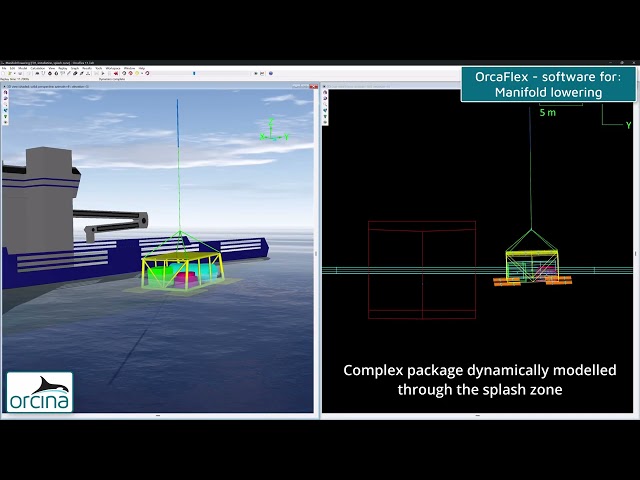Image resolution: width=640 pixels, height=480 pixels.
Task: Click the Save toolbar icon
Action: point(20,73)
